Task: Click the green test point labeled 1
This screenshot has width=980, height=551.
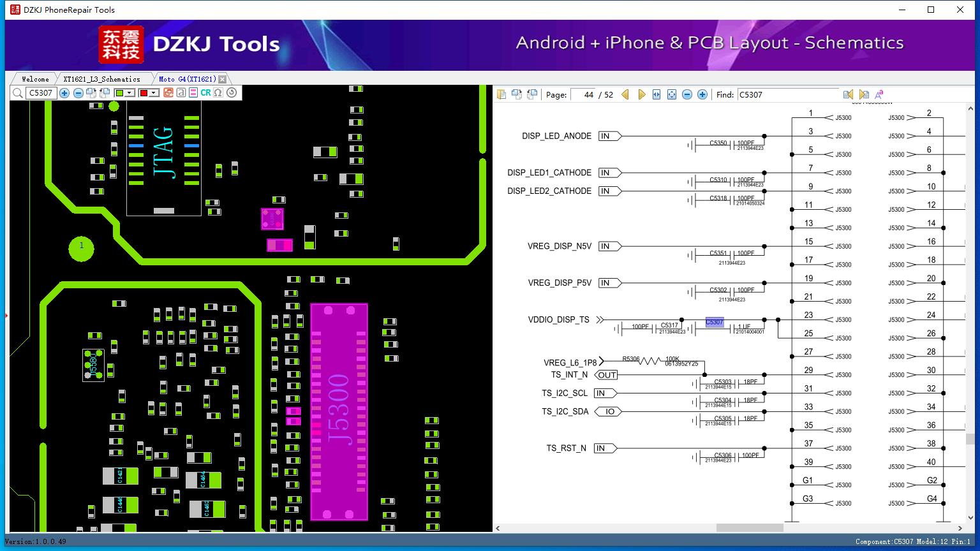Action: coord(81,247)
